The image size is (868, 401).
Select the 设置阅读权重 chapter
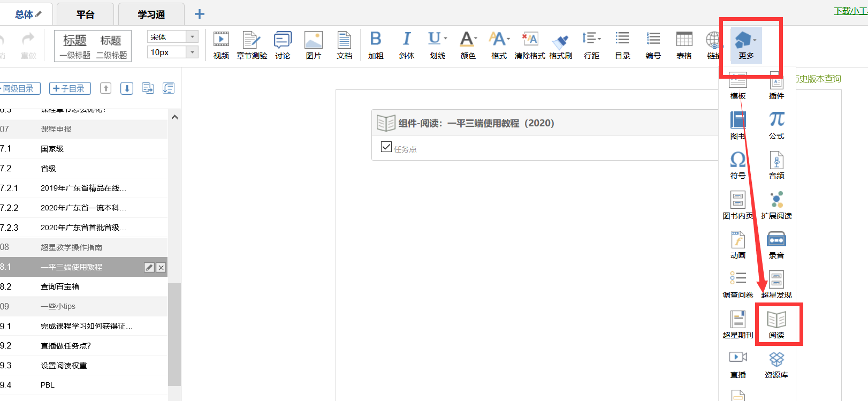83,365
